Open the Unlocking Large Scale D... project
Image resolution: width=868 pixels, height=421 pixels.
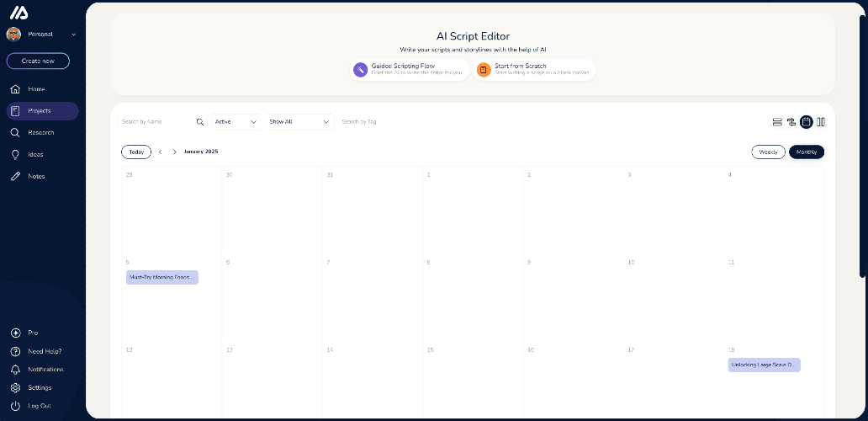[765, 365]
